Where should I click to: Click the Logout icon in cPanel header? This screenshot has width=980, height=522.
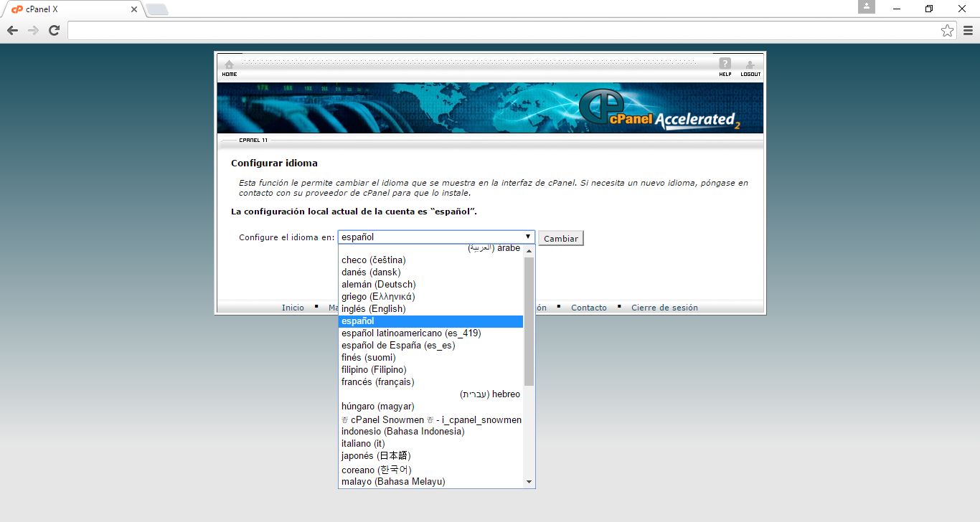pos(750,66)
